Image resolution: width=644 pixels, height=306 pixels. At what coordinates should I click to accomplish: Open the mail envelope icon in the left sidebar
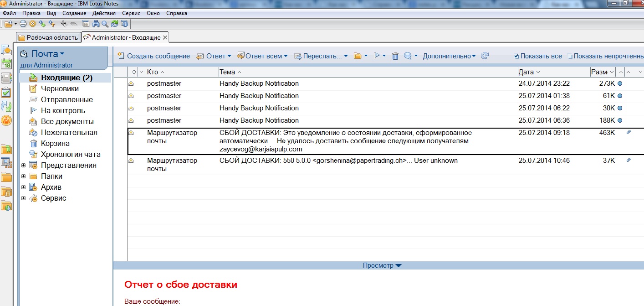pos(6,50)
